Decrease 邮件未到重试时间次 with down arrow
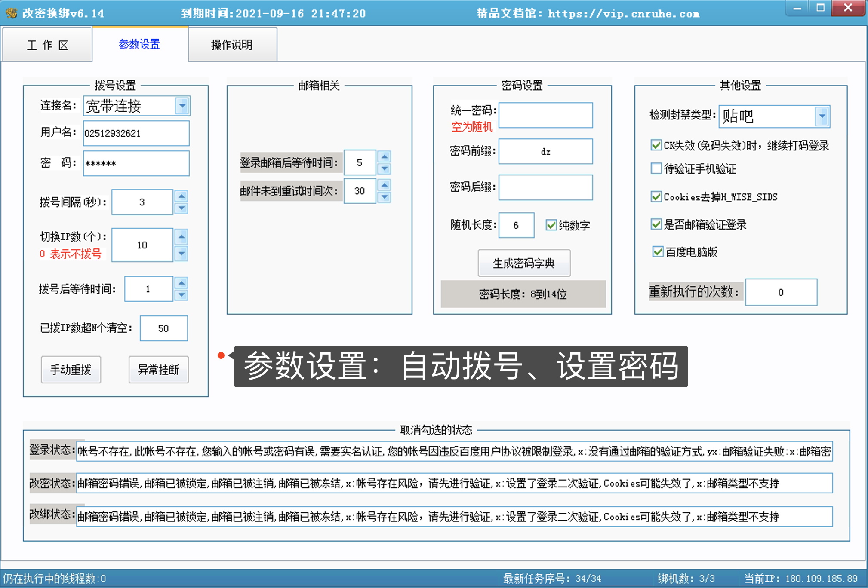Screen dimensions: 868x588 pos(385,197)
